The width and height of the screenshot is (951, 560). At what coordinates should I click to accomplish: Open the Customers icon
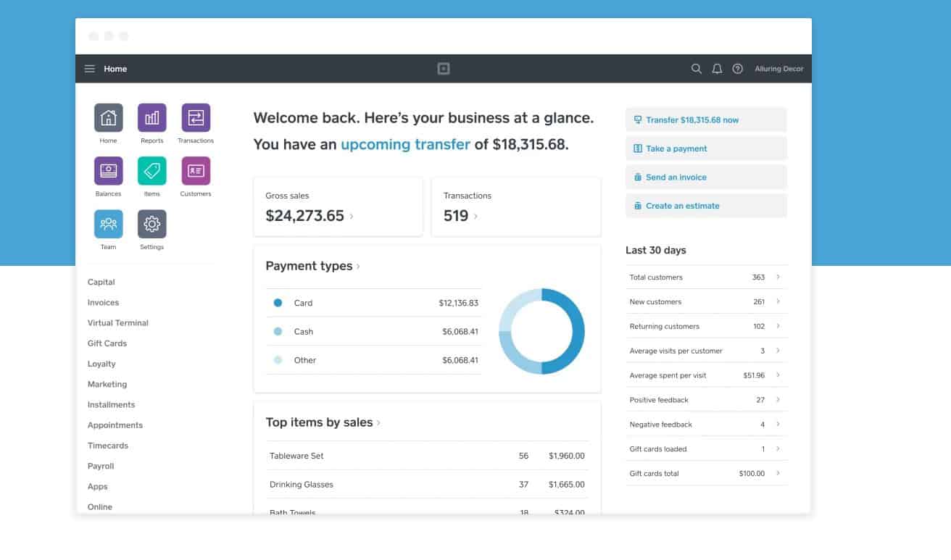pos(195,170)
